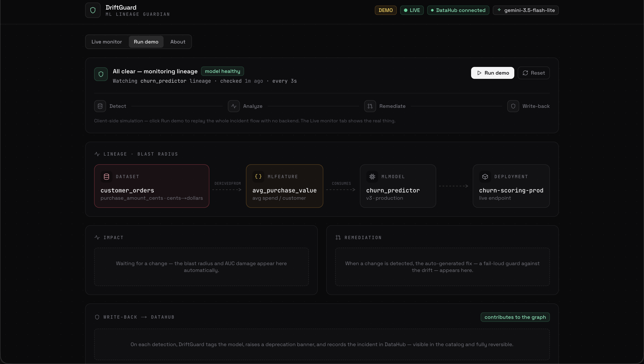This screenshot has height=364, width=644.
Task: Click the Detect step database icon
Action: click(x=100, y=106)
